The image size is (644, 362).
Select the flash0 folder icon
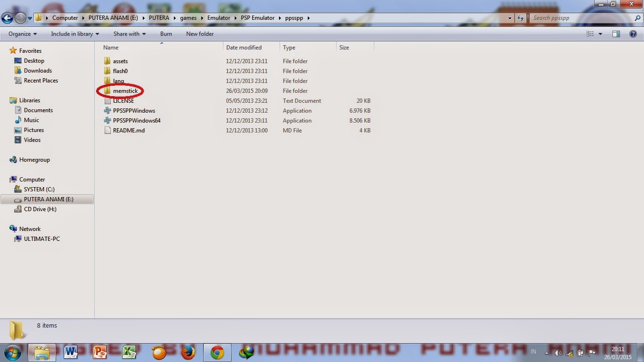tap(107, 71)
